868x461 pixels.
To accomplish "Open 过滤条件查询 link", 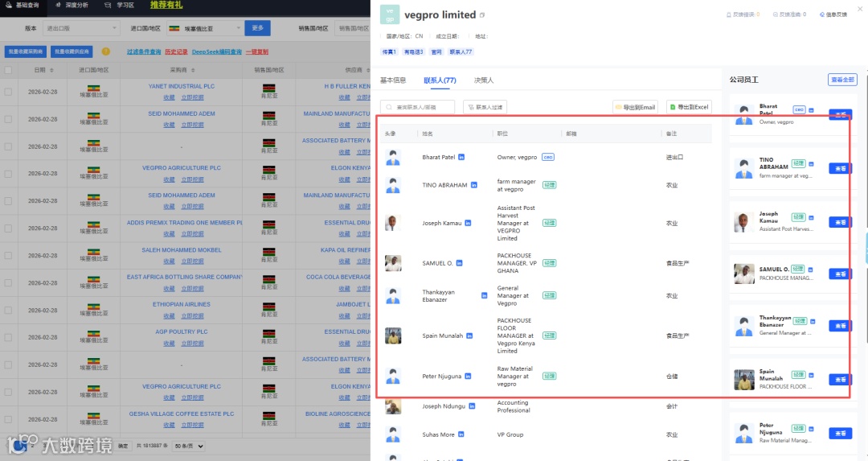I will pyautogui.click(x=144, y=51).
